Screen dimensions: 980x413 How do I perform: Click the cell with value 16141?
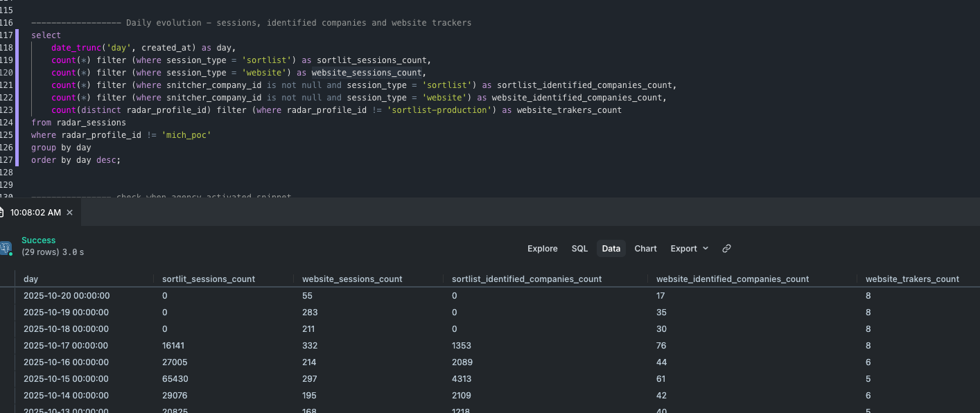click(173, 346)
